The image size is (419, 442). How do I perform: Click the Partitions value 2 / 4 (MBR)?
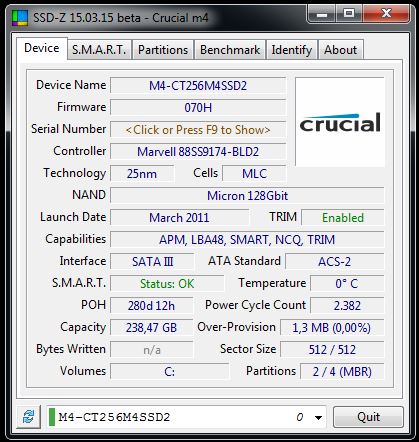coord(342,372)
